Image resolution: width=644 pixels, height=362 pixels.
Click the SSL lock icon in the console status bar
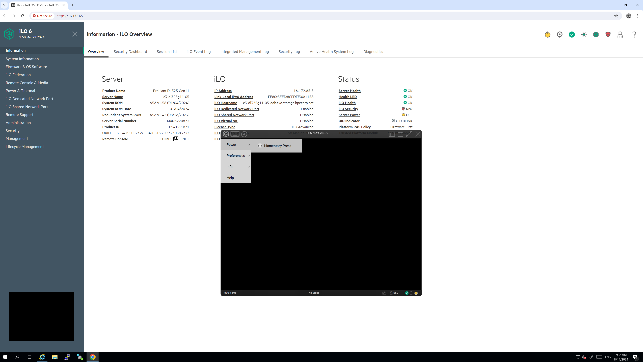click(x=391, y=293)
